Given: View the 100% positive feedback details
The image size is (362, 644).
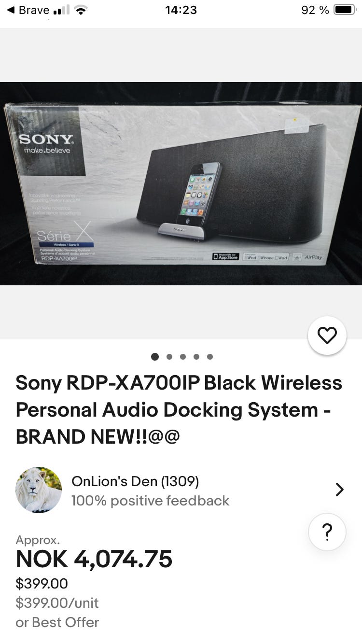Looking at the screenshot, I should point(150,501).
